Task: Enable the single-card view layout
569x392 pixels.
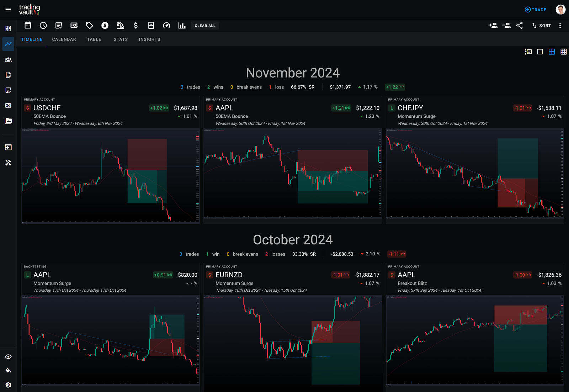Action: click(539, 52)
